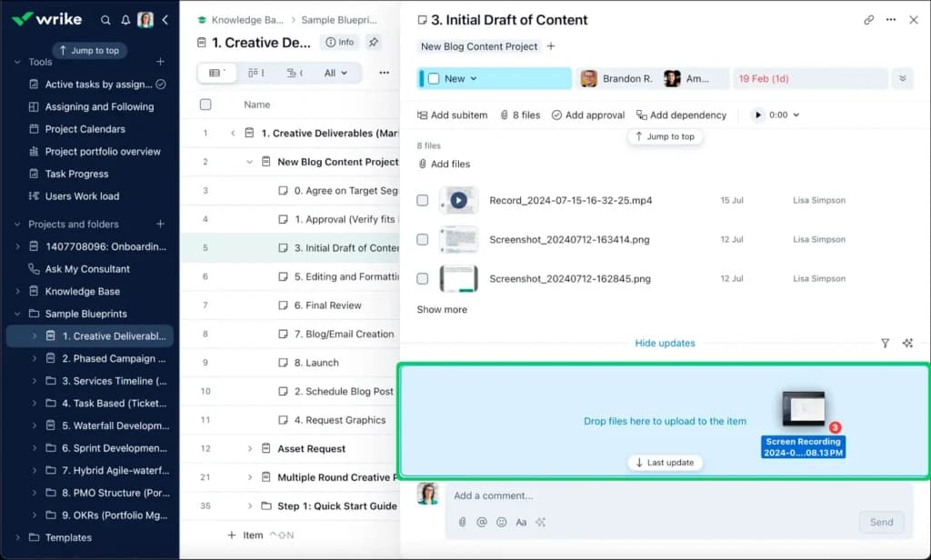Screen dimensions: 931x560
Task: Open the AI summary sparkle icon
Action: [x=907, y=344]
